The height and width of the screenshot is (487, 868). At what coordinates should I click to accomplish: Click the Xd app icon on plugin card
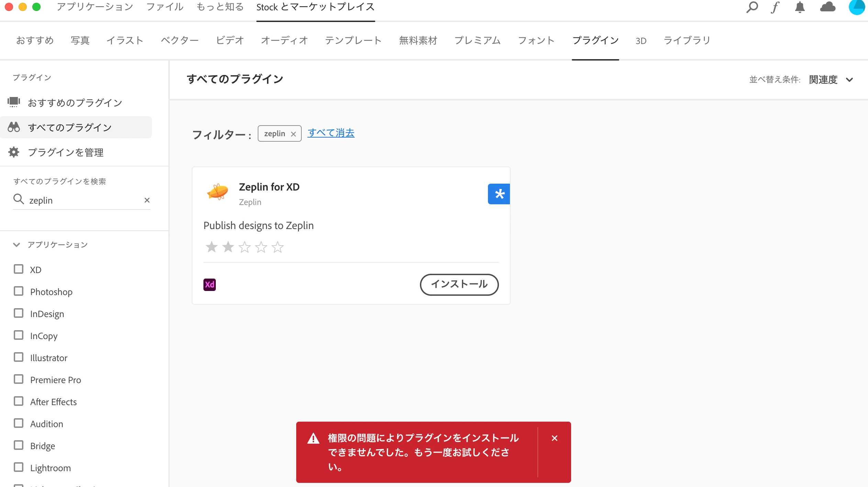(x=210, y=284)
